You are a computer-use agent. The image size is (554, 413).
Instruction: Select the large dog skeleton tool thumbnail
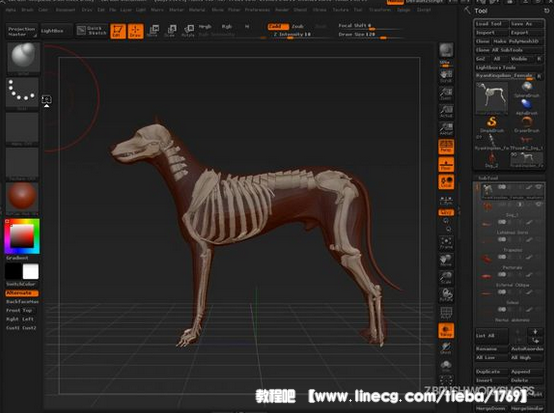pos(491,98)
